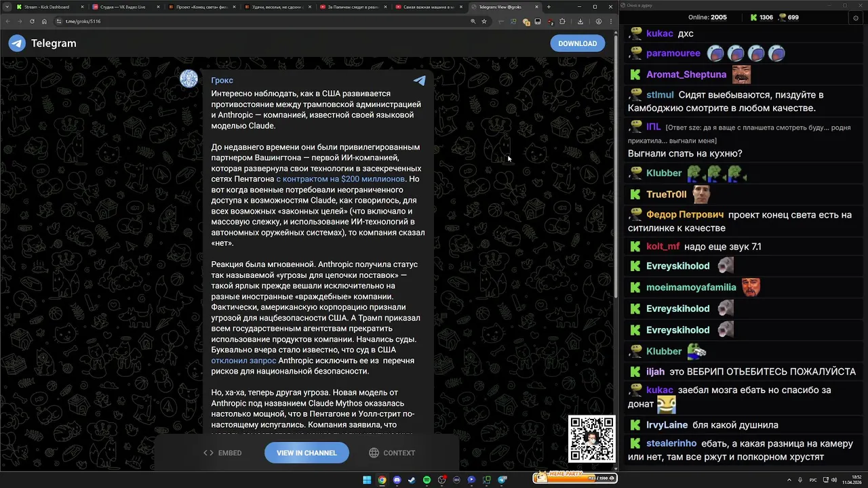This screenshot has height=488, width=868.
Task: Open the browser extensions puzzle icon
Action: [x=562, y=21]
